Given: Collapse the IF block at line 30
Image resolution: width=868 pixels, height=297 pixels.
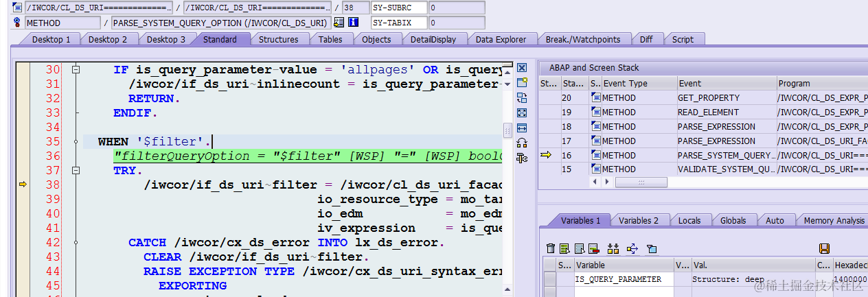Looking at the screenshot, I should coord(76,69).
